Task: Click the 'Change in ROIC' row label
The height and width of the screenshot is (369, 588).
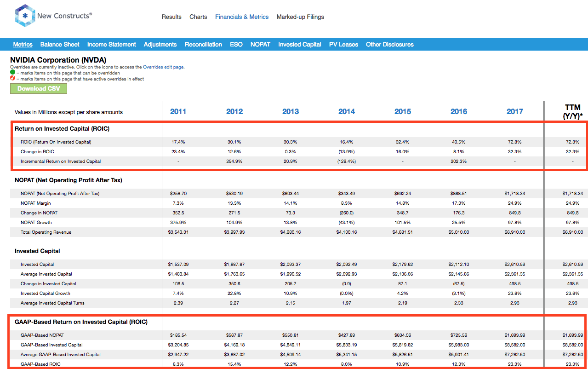Action: 37,152
